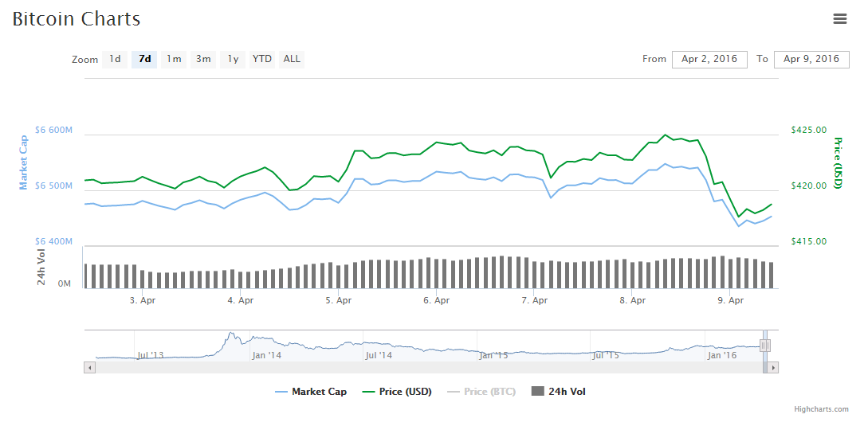Select the 7d zoom range
868x422 pixels.
pos(144,59)
